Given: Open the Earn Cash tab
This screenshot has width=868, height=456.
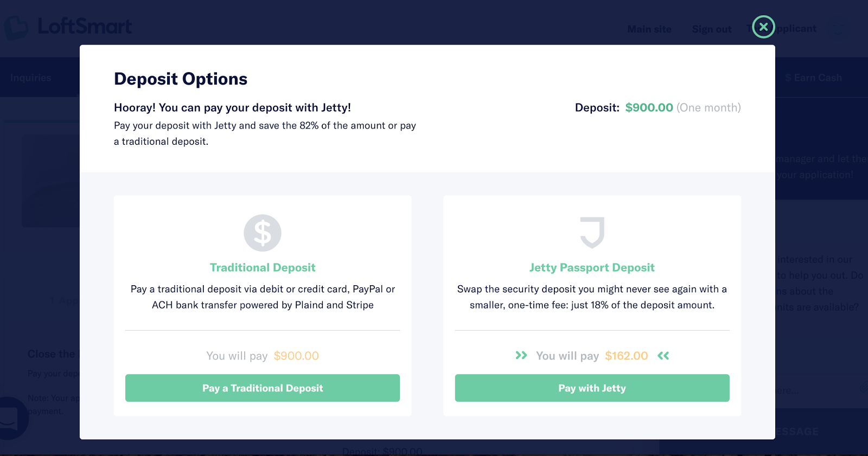Looking at the screenshot, I should [x=813, y=78].
